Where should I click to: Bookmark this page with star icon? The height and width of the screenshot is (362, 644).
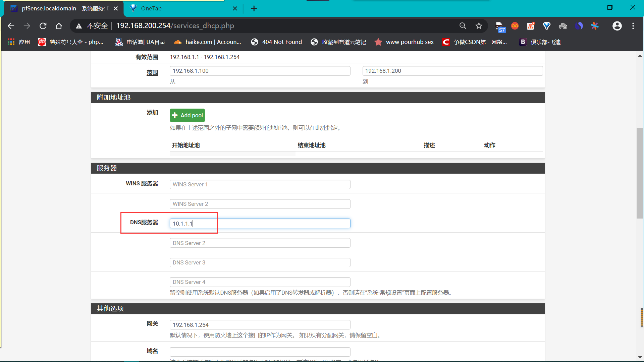pos(479,26)
